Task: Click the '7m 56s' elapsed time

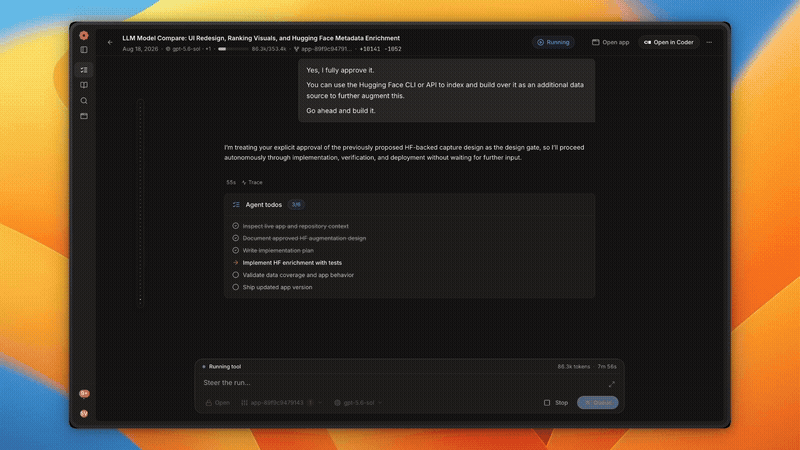Action: (x=607, y=366)
